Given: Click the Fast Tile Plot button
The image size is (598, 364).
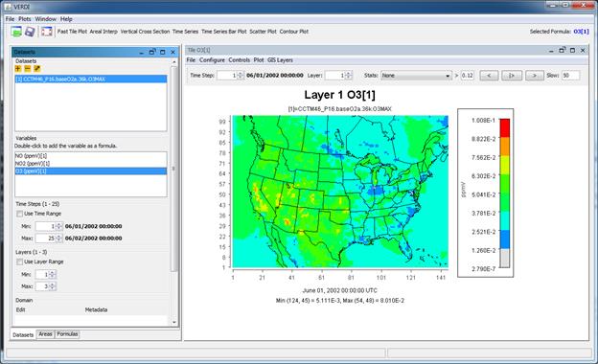Looking at the screenshot, I should [72, 32].
